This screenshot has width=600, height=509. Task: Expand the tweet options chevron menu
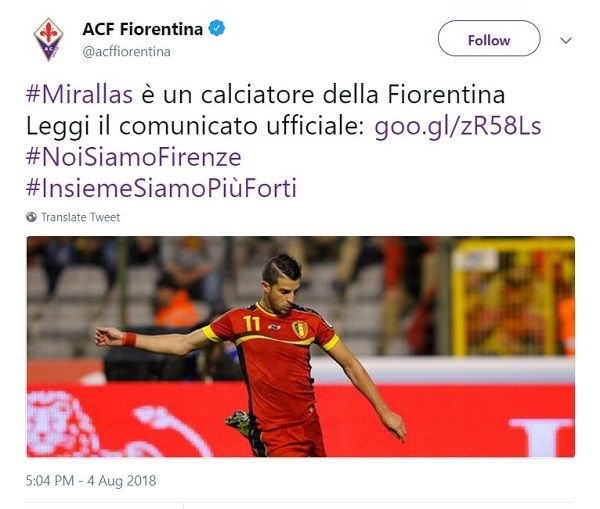566,40
